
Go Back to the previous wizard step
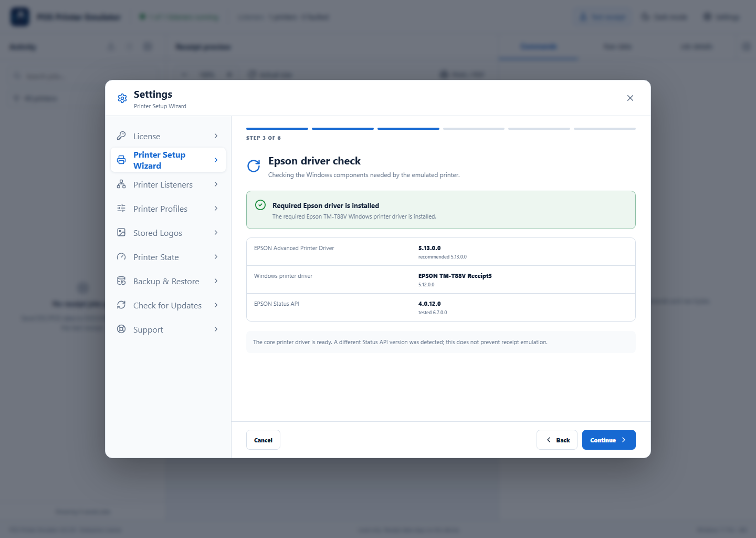point(557,440)
